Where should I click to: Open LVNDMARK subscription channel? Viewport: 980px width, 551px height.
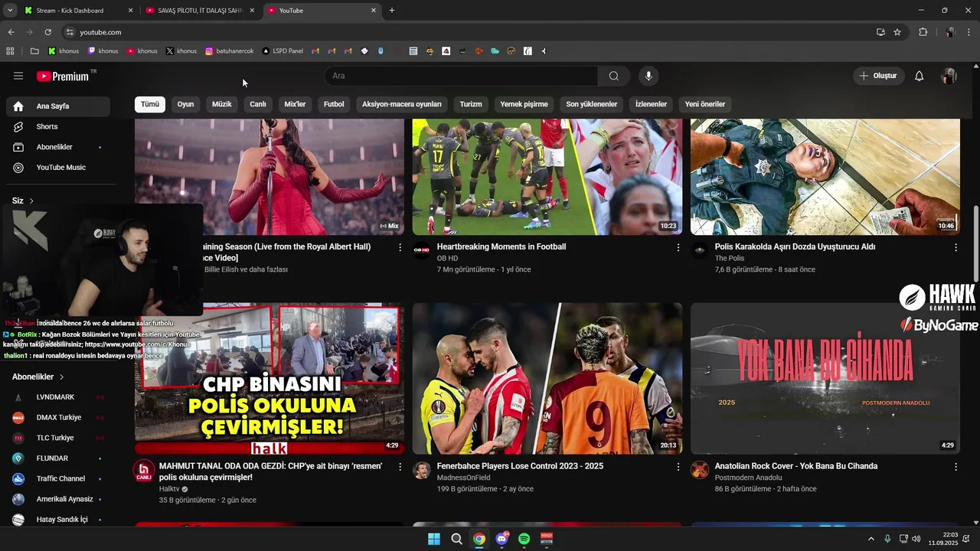[x=57, y=397]
